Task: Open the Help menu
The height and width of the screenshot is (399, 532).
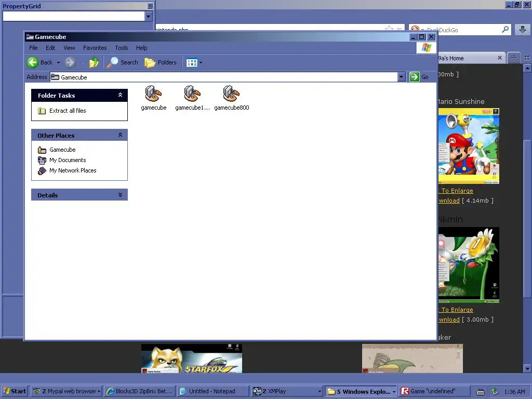Action: tap(141, 48)
